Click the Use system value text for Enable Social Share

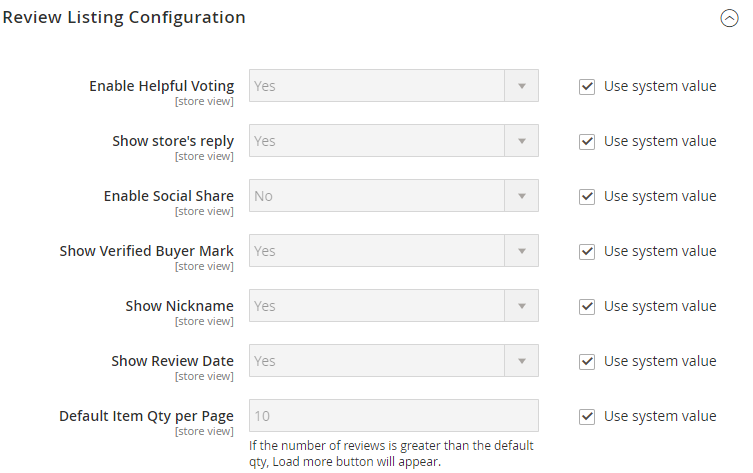pyautogui.click(x=660, y=196)
